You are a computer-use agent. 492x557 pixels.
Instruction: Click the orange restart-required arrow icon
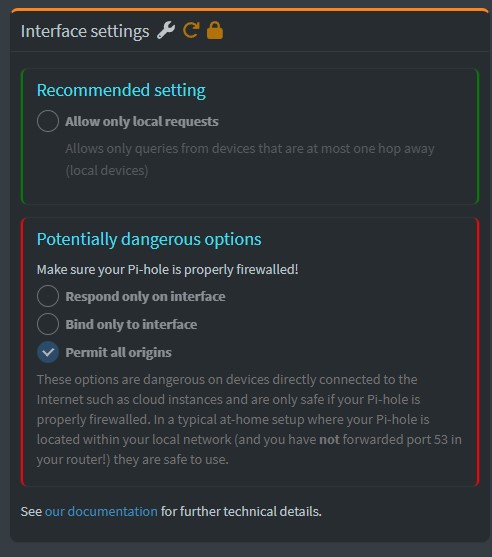point(191,31)
